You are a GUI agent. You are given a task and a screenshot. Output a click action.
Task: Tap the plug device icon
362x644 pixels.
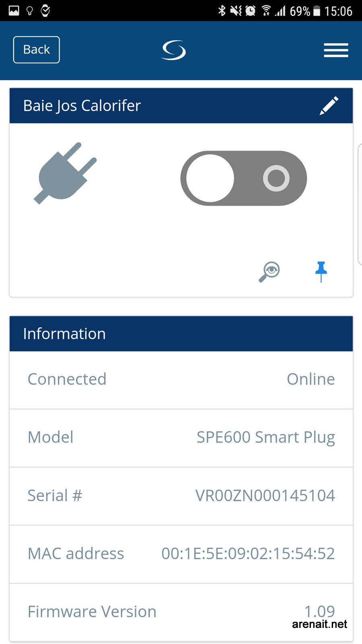point(65,173)
